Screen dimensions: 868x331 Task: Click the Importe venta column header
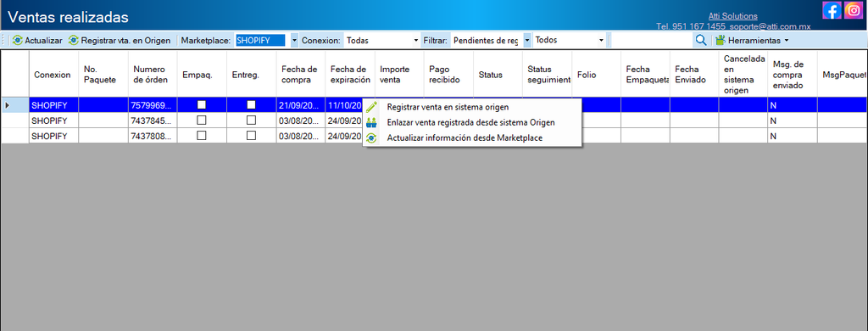[x=399, y=75]
